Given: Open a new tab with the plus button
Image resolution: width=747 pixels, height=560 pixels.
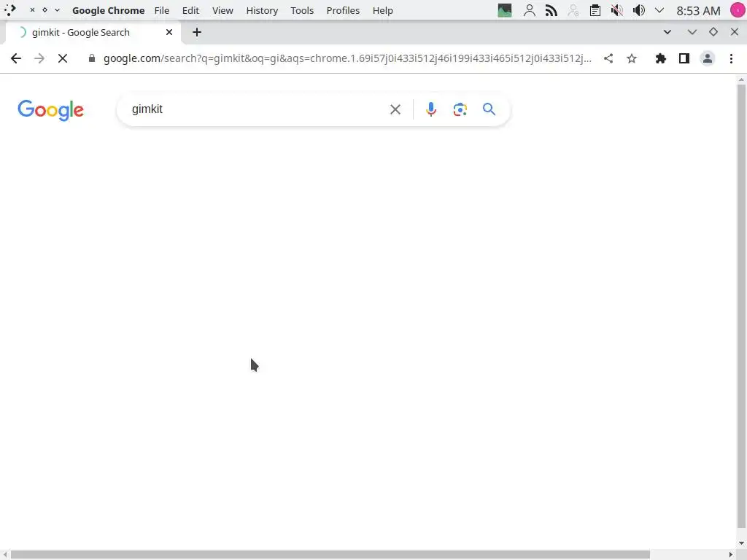Looking at the screenshot, I should (197, 32).
